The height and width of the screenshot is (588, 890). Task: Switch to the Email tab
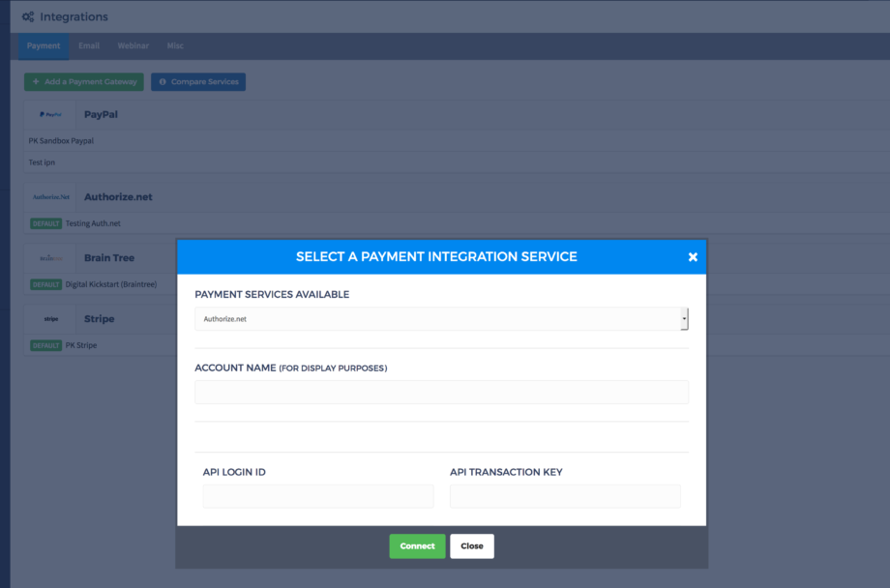point(89,46)
